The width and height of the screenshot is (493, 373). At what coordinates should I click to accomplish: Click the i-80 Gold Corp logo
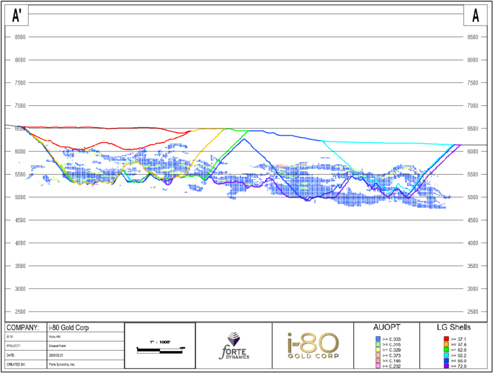click(313, 346)
